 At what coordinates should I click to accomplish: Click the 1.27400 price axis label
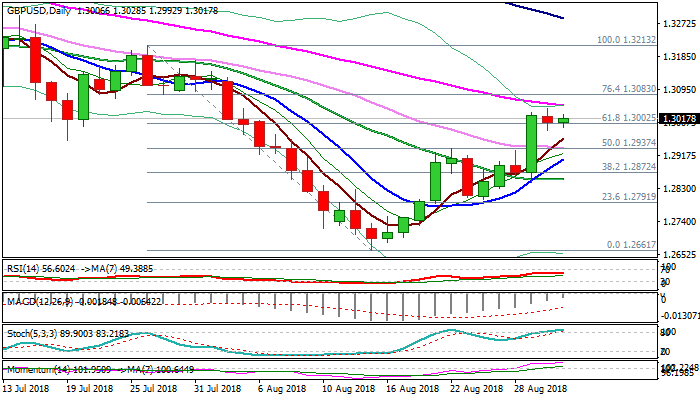pyautogui.click(x=679, y=221)
